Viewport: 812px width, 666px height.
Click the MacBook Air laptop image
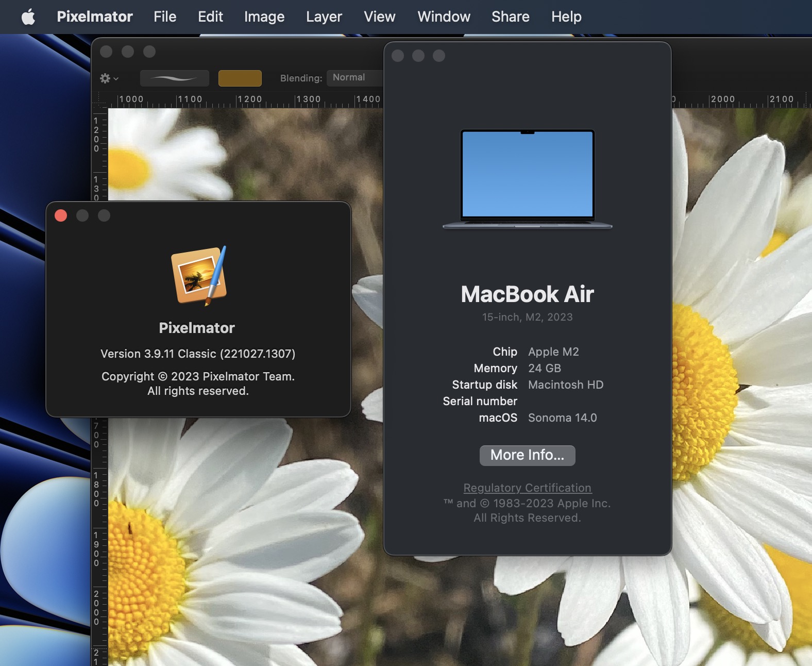pyautogui.click(x=527, y=179)
